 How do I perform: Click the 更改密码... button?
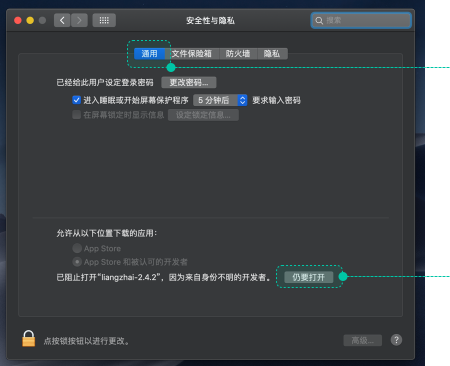pos(189,82)
